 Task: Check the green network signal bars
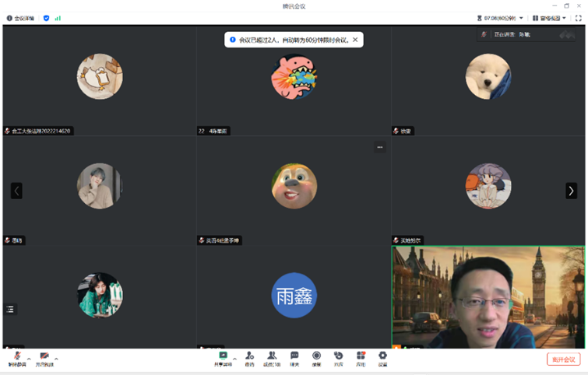(58, 18)
